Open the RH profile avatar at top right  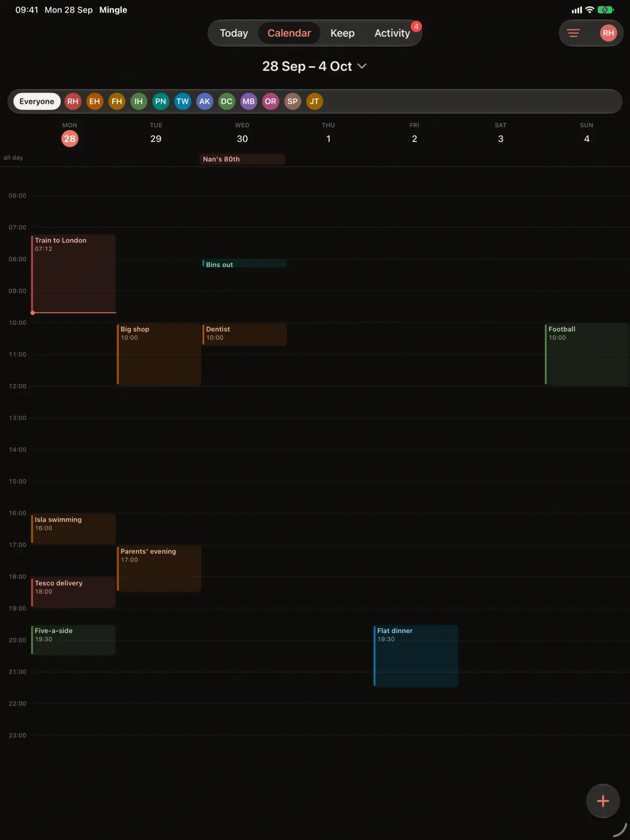click(608, 33)
